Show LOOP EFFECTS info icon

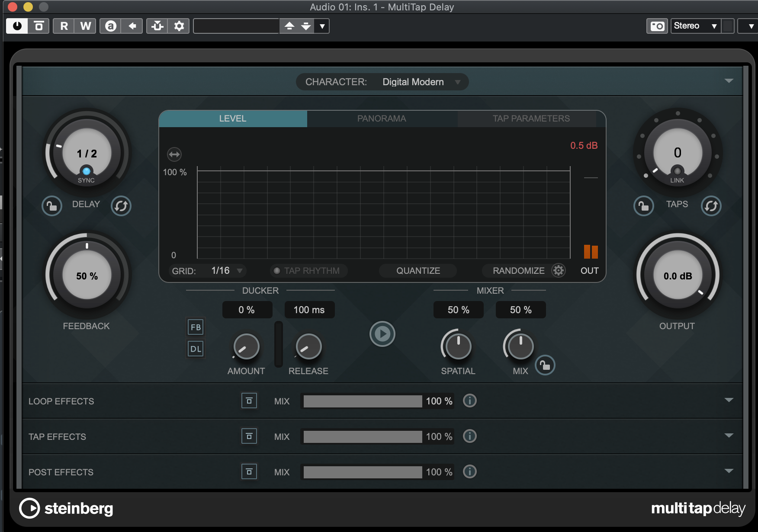(469, 401)
